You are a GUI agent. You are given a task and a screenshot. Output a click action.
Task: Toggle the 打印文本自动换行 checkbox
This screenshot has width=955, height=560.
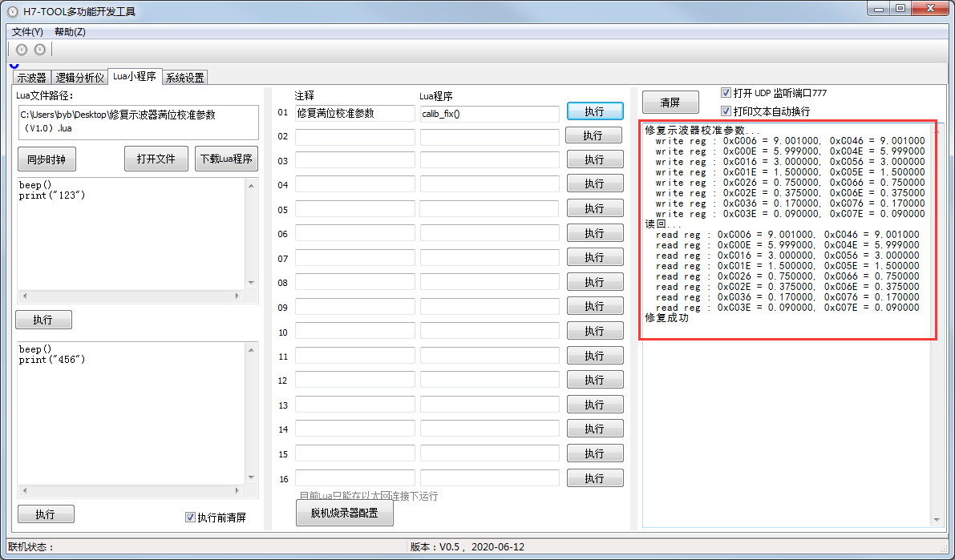tap(726, 111)
